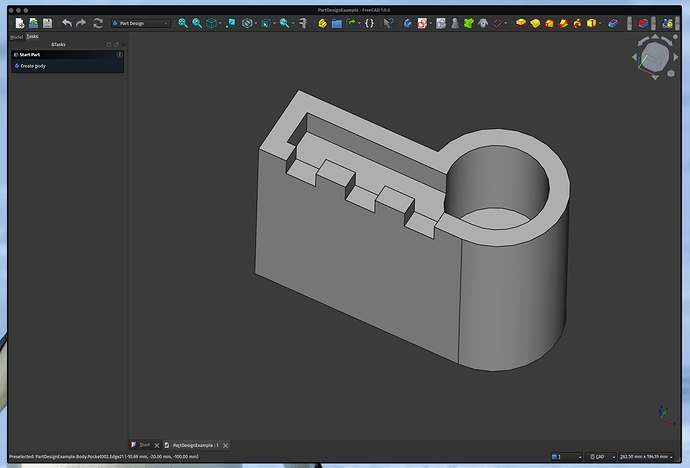Redo the last undone action

(81, 23)
